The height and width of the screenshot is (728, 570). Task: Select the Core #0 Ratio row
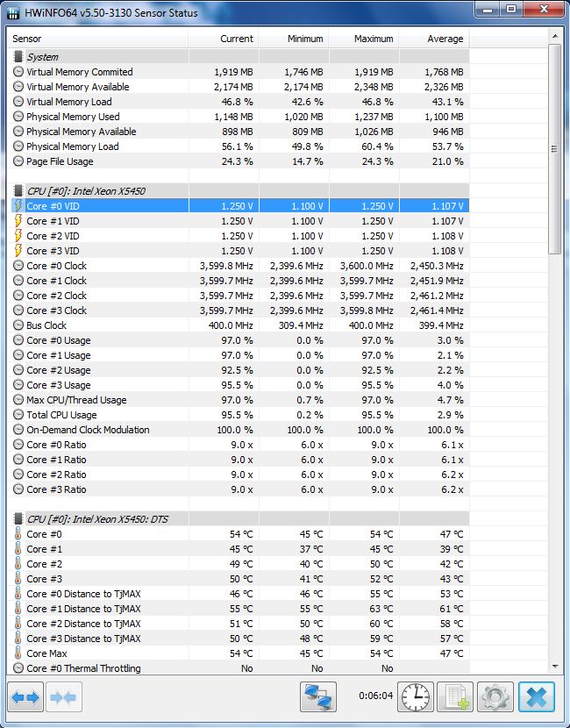click(239, 445)
